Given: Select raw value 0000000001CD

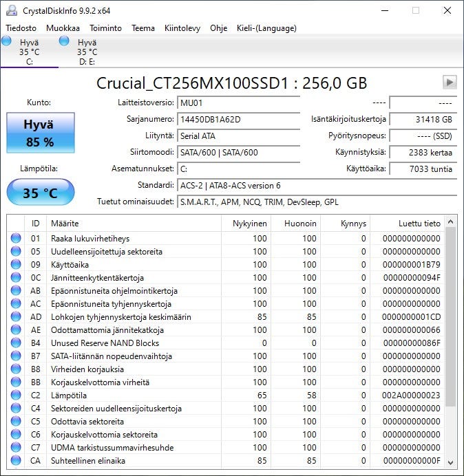Looking at the screenshot, I should point(411,317).
